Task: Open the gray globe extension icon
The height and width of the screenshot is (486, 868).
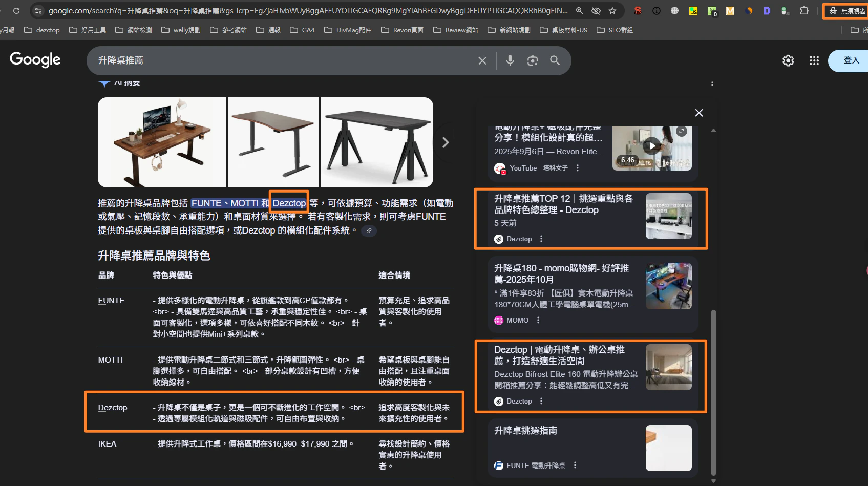Action: (675, 10)
